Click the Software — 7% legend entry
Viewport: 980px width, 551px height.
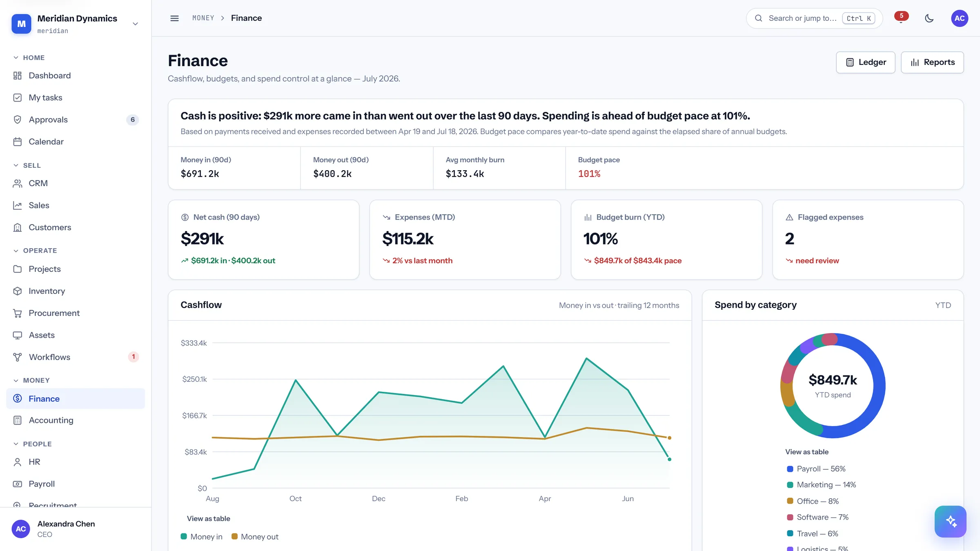(x=818, y=517)
